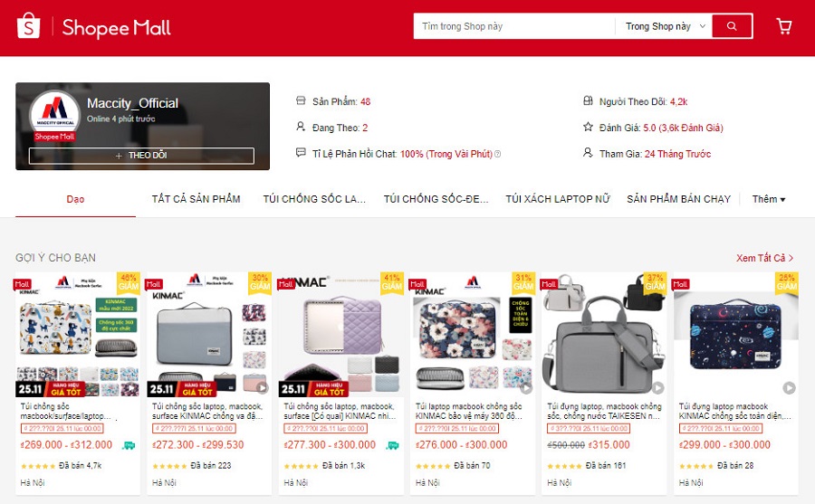Expand the 'Thêm' category menu
Image resolution: width=815 pixels, height=504 pixels.
pyautogui.click(x=768, y=199)
